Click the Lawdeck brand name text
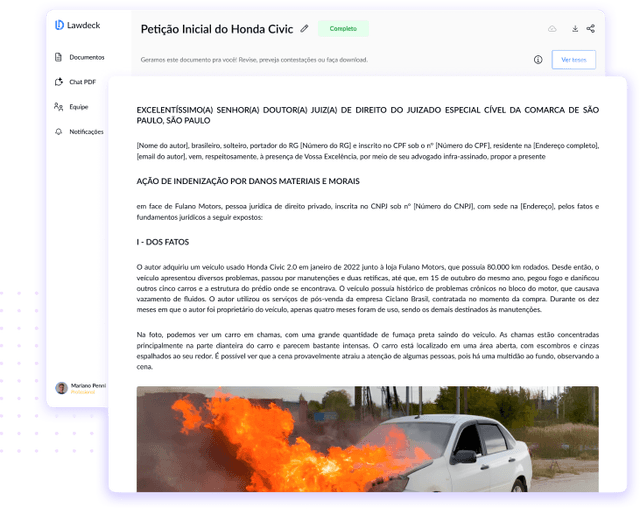640x509 pixels. click(84, 25)
